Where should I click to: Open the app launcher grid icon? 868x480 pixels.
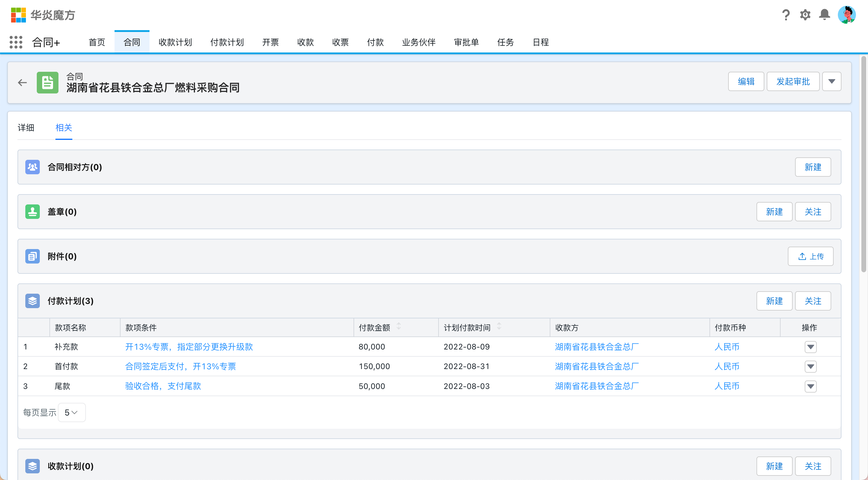pyautogui.click(x=16, y=42)
